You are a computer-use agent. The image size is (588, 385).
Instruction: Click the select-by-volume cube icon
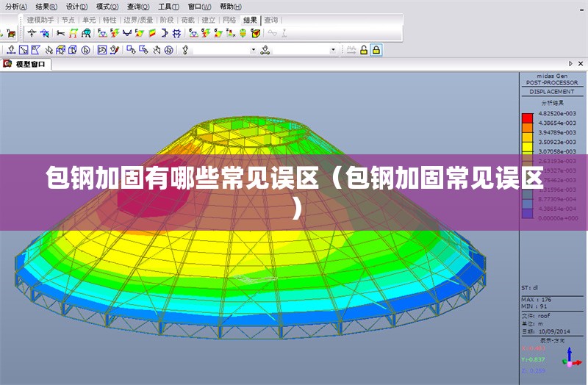[73, 50]
